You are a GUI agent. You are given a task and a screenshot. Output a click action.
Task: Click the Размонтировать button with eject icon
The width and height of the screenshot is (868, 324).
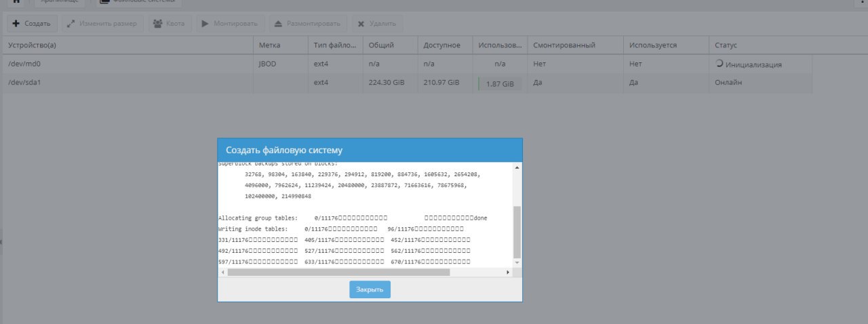click(308, 24)
